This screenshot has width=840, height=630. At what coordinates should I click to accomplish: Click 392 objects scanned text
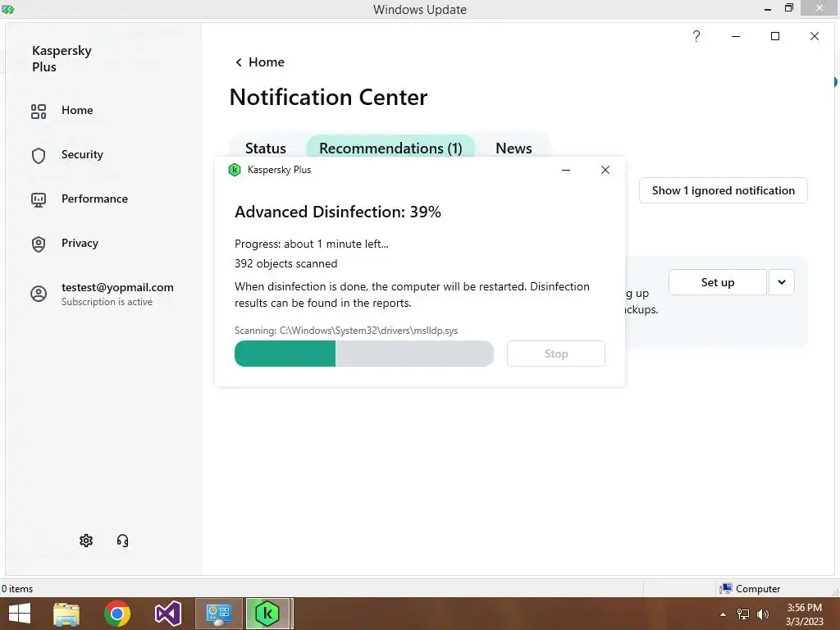click(286, 263)
